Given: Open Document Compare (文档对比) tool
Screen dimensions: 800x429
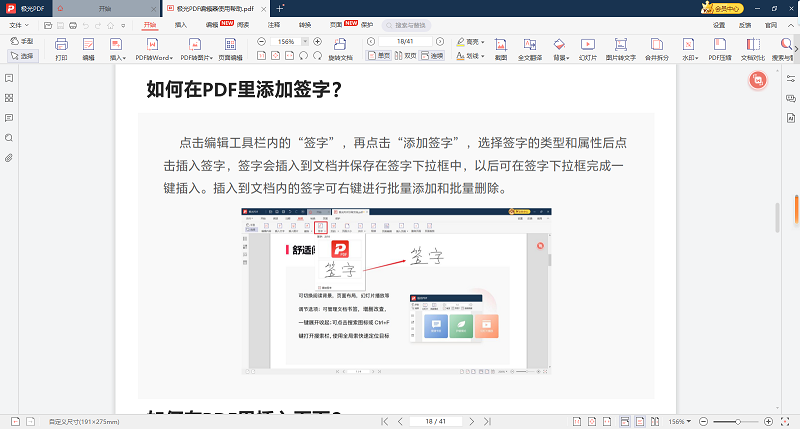Looking at the screenshot, I should 753,49.
